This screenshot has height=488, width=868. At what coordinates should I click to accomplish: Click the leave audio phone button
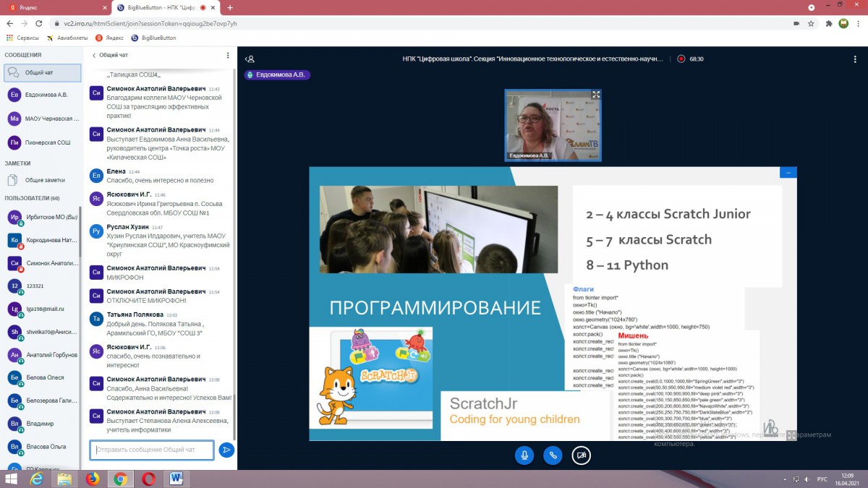coord(553,455)
